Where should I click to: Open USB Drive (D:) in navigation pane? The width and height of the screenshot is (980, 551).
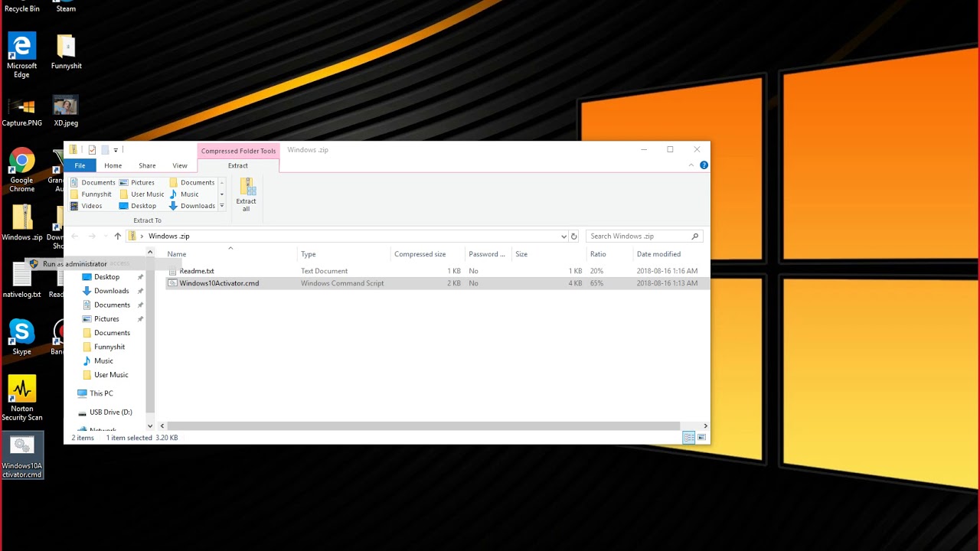point(110,412)
